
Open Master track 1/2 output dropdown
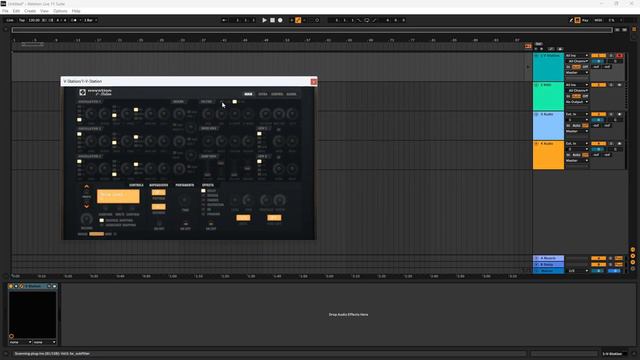577,271
